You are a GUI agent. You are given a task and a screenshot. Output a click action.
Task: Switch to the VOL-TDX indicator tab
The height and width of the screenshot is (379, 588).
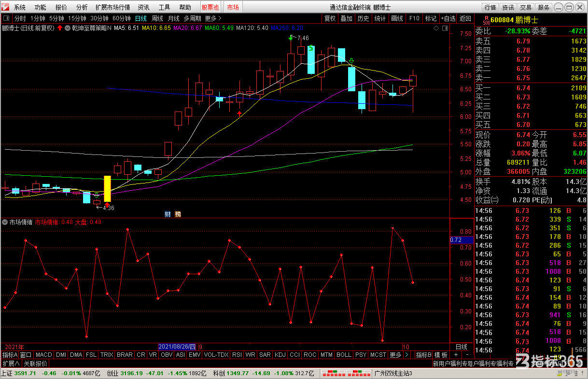pyautogui.click(x=216, y=355)
